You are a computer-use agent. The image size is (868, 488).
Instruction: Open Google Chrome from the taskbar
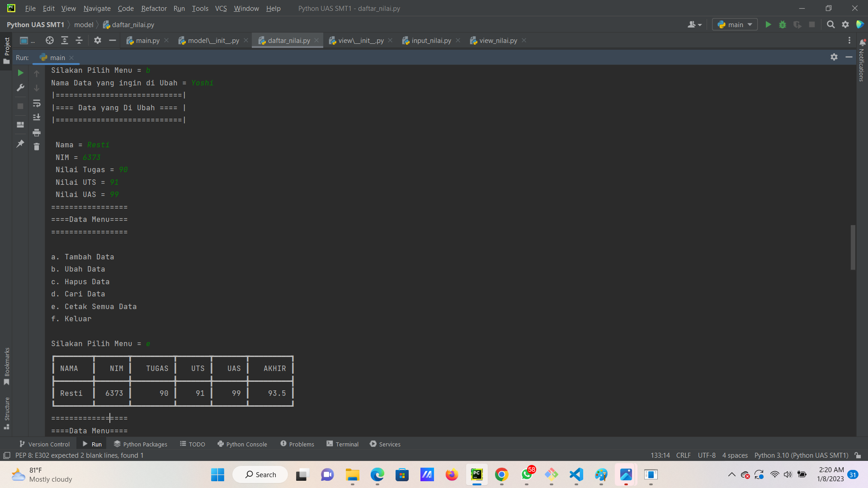click(501, 475)
